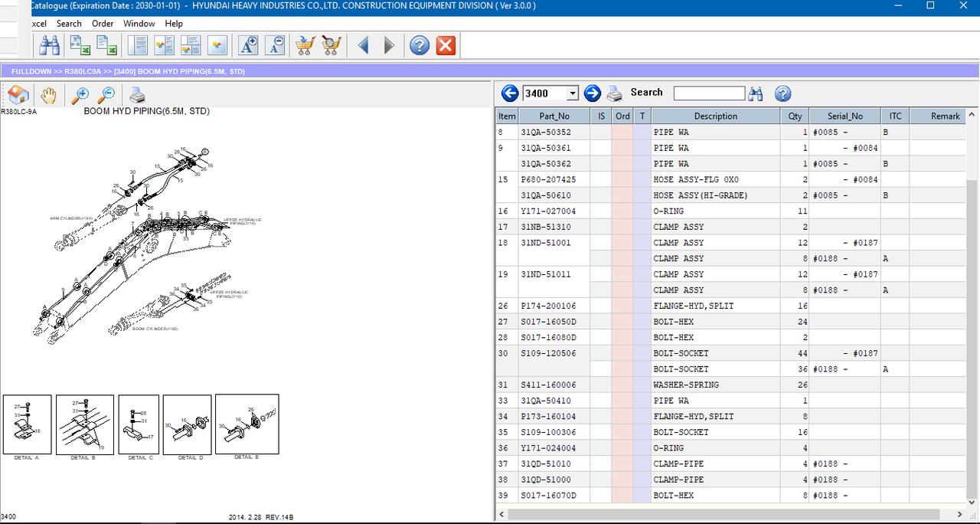Print the parts list with the printer icon beside Search

click(x=615, y=94)
